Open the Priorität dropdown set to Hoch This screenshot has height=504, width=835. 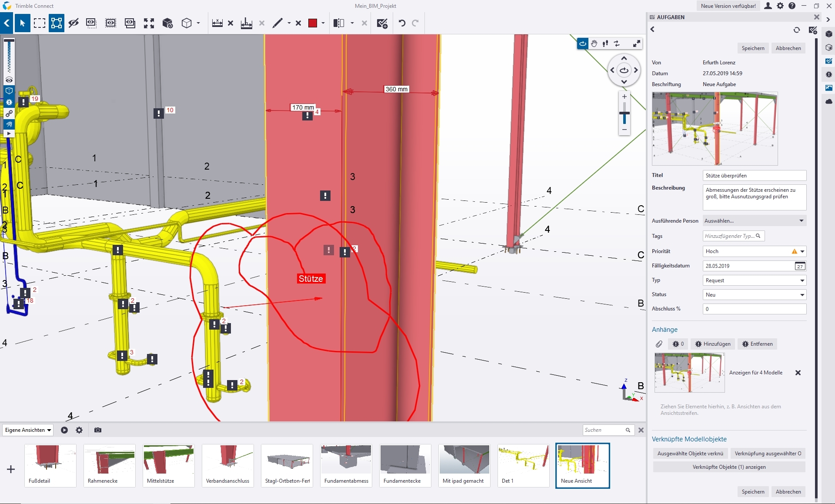point(754,251)
